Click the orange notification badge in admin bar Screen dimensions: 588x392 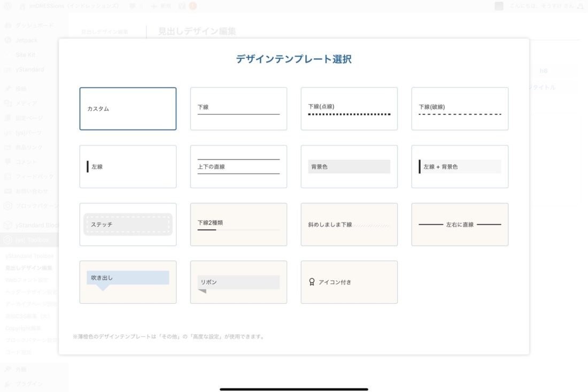tap(192, 6)
